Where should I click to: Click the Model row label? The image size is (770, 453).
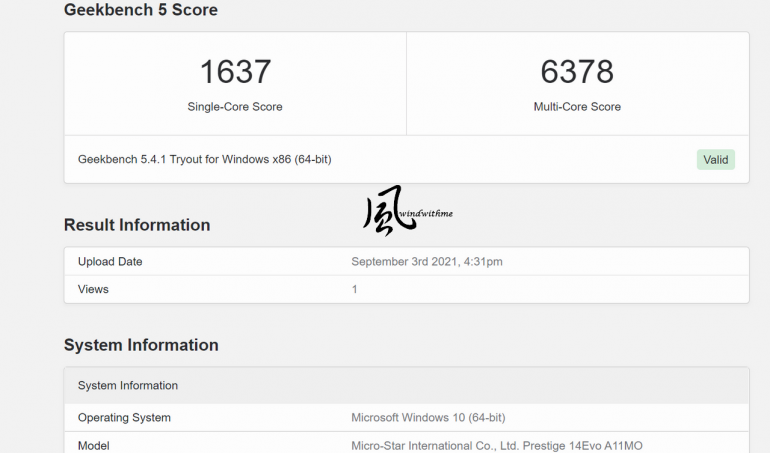(x=93, y=446)
